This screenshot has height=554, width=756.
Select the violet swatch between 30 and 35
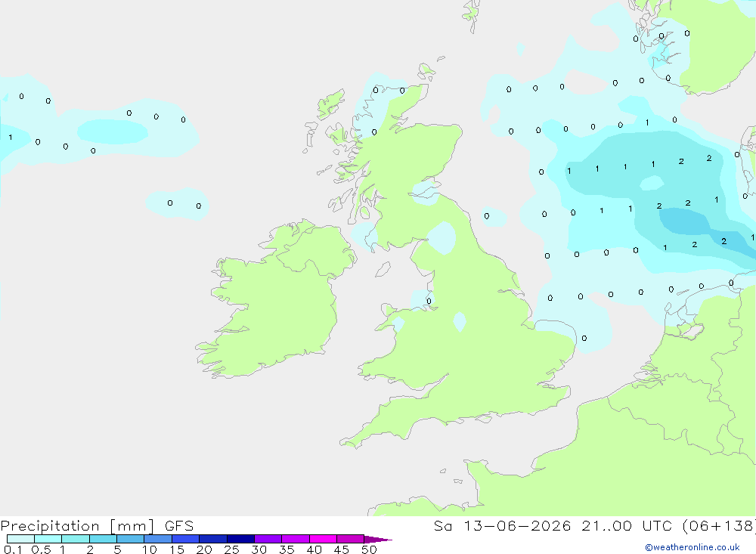click(x=268, y=539)
